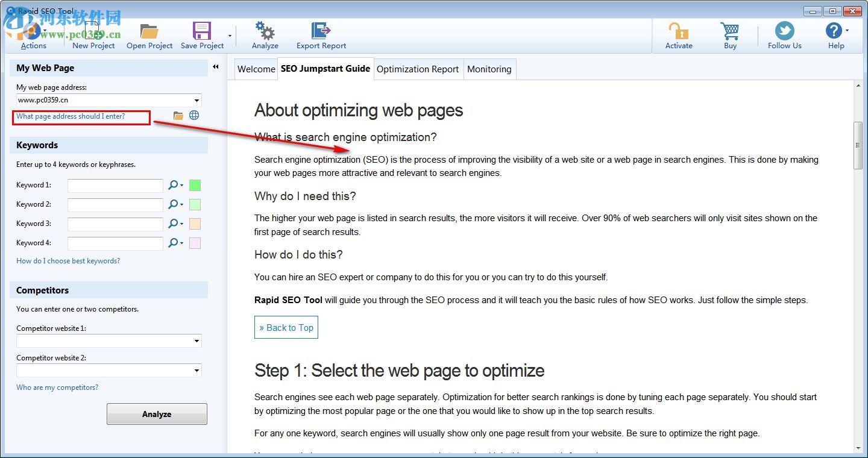Switch to the Welcome tab

[x=256, y=69]
